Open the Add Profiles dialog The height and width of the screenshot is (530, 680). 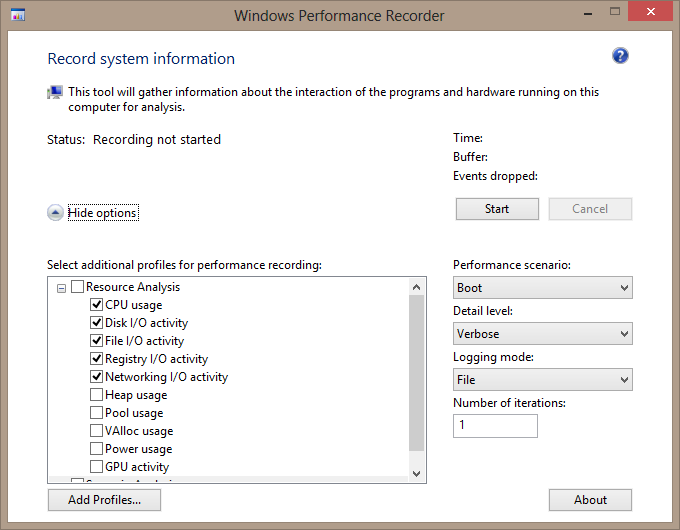[x=104, y=500]
